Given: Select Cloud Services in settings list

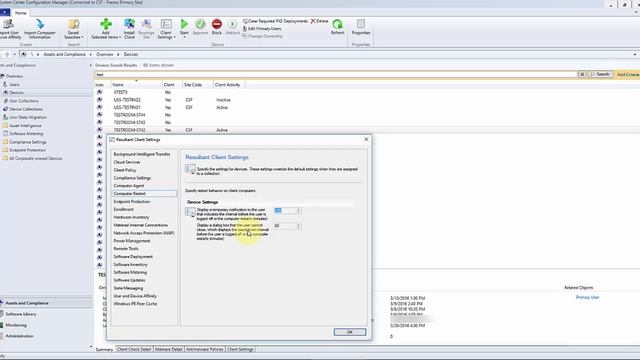Looking at the screenshot, I should 127,162.
